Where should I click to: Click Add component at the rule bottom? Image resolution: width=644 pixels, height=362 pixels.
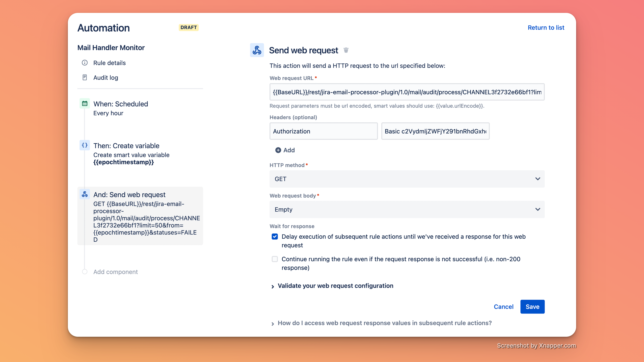(x=115, y=272)
